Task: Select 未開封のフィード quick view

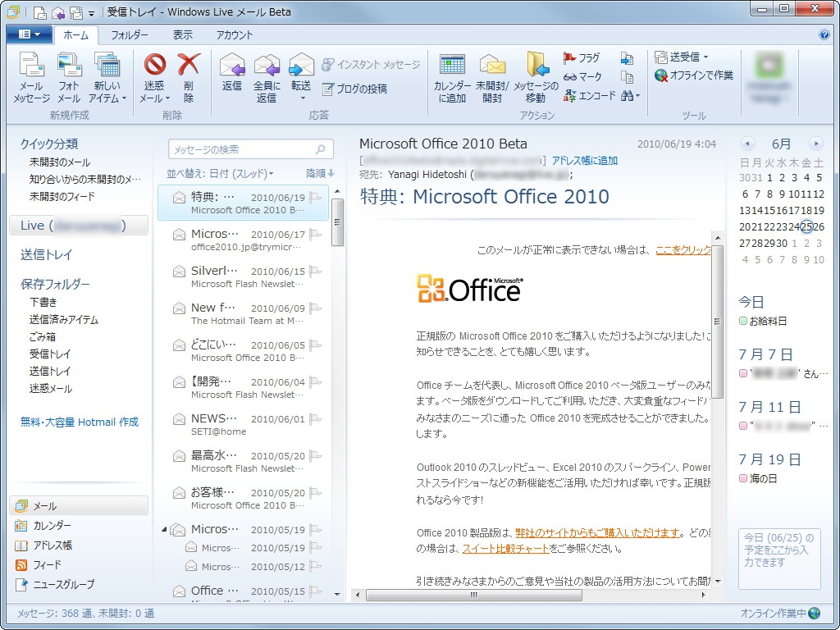Action: pos(62,197)
